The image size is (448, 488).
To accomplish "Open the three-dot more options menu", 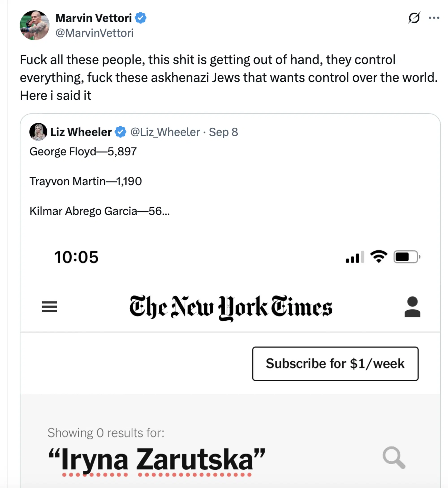I will pos(434,18).
